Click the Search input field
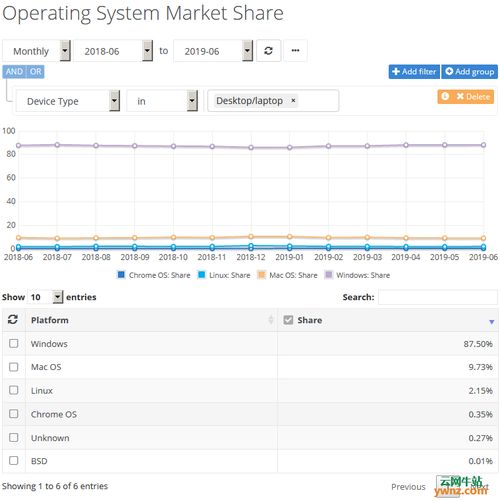This screenshot has height=501, width=500. point(438,297)
